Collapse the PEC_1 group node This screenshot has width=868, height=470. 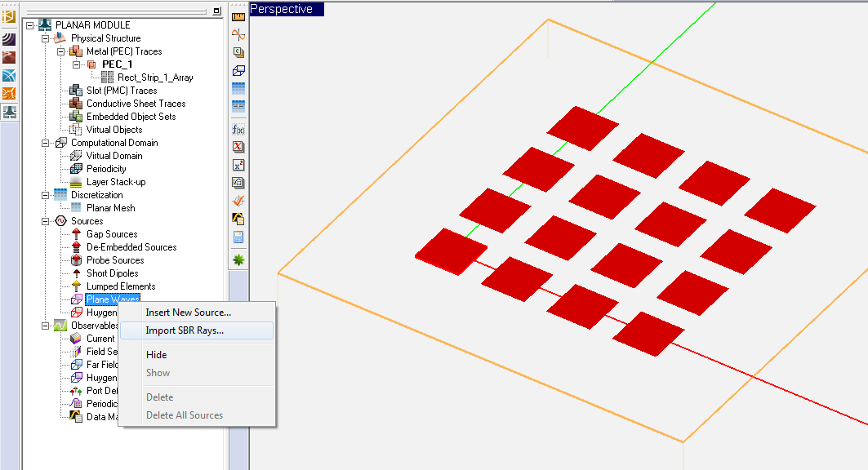[x=77, y=64]
